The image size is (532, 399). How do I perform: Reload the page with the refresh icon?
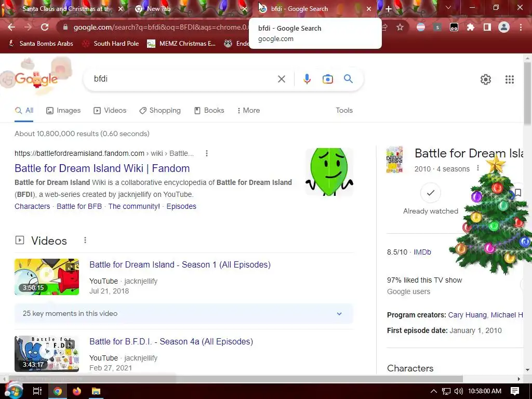45,27
